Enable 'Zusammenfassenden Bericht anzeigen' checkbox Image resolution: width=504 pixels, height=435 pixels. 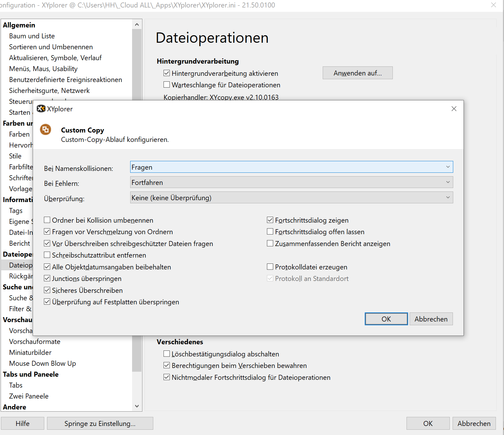pos(270,244)
